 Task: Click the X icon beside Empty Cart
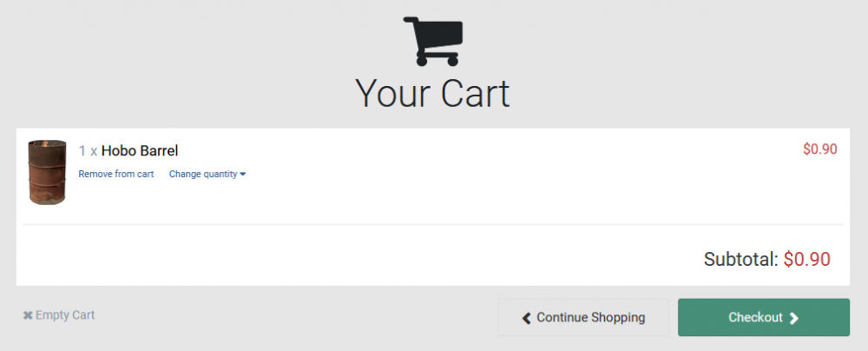(x=28, y=315)
